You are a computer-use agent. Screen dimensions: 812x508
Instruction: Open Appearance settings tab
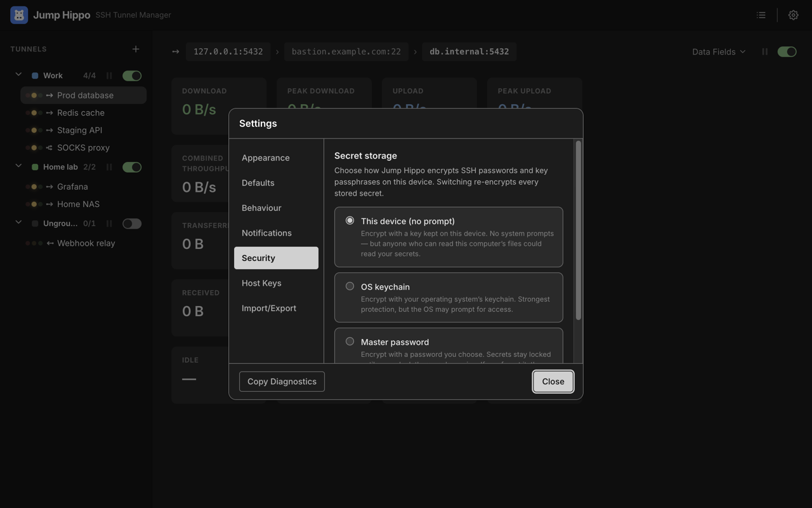(276, 157)
